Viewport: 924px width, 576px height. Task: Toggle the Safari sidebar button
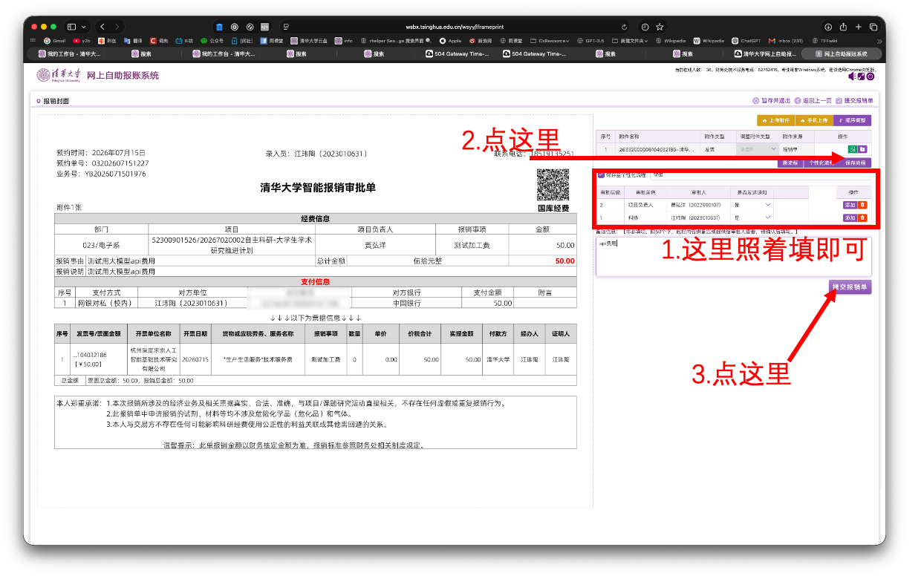(x=71, y=27)
